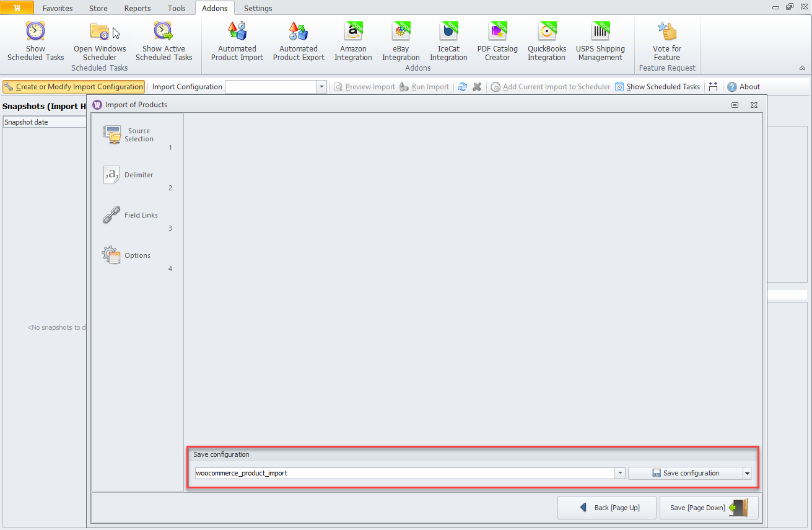The image size is (812, 530).
Task: Expand the Import Configuration combo box
Action: pyautogui.click(x=321, y=87)
